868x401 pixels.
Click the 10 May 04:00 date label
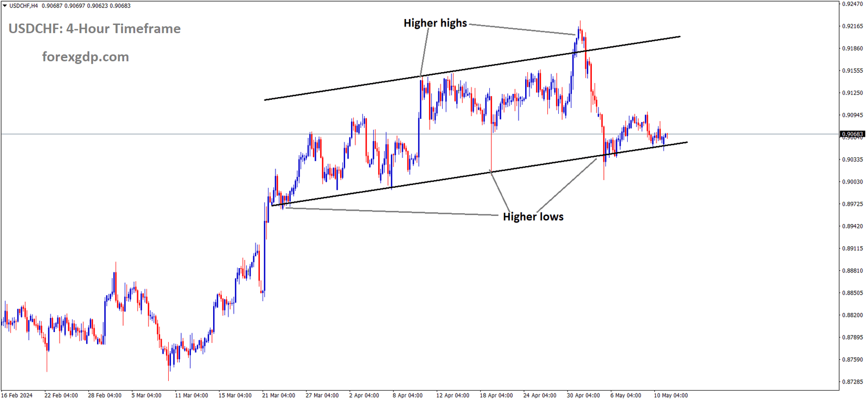(671, 396)
